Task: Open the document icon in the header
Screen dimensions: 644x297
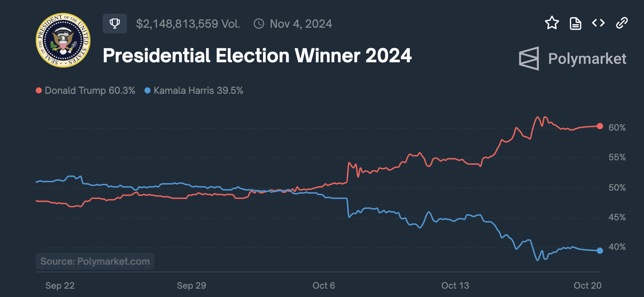Action: 575,24
